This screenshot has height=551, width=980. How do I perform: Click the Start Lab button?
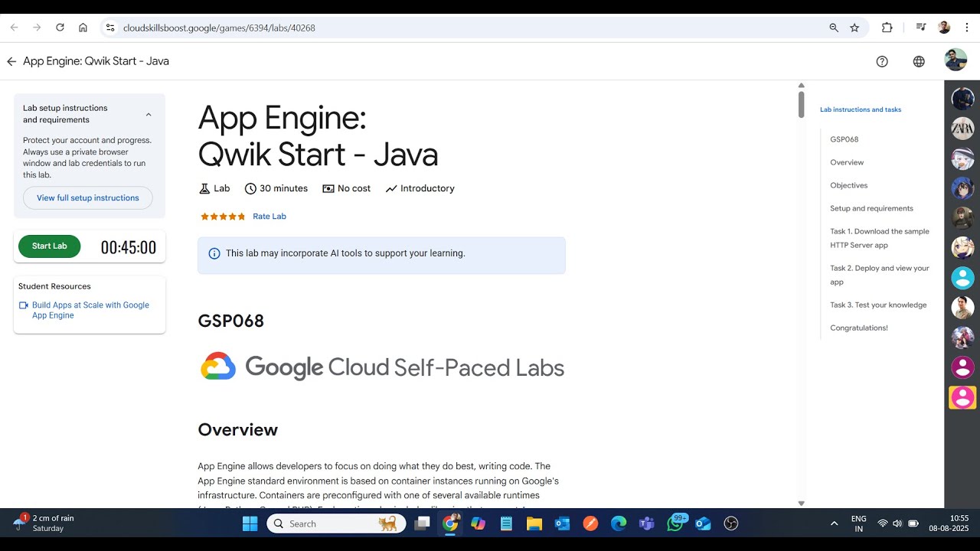coord(49,246)
